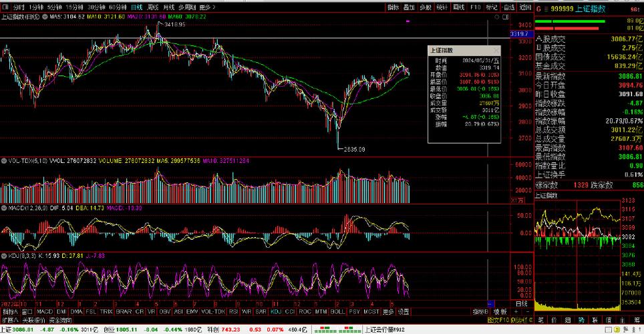Screen dimensions: 644x334
Task: Close the 上证指数 info popup
Action: click(x=496, y=50)
